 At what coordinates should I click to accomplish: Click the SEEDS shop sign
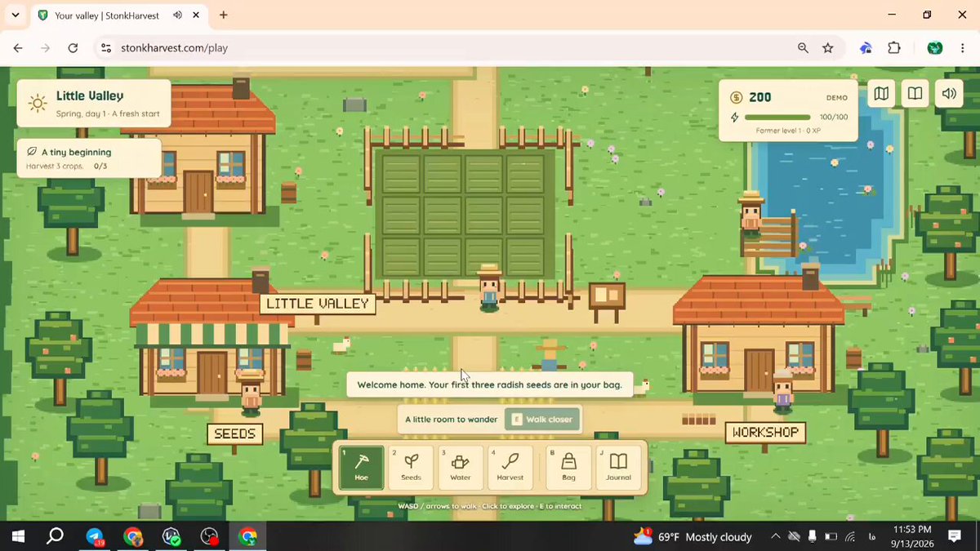point(235,434)
